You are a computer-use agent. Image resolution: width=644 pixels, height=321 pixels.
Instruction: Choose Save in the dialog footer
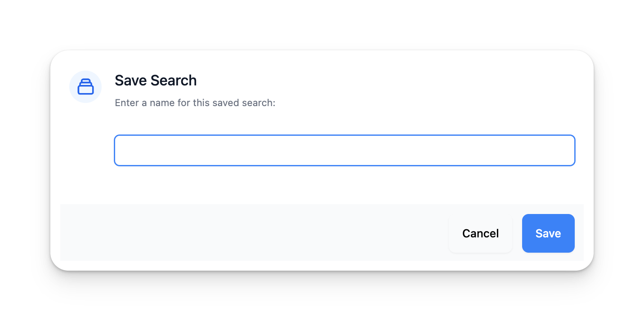pyautogui.click(x=548, y=233)
